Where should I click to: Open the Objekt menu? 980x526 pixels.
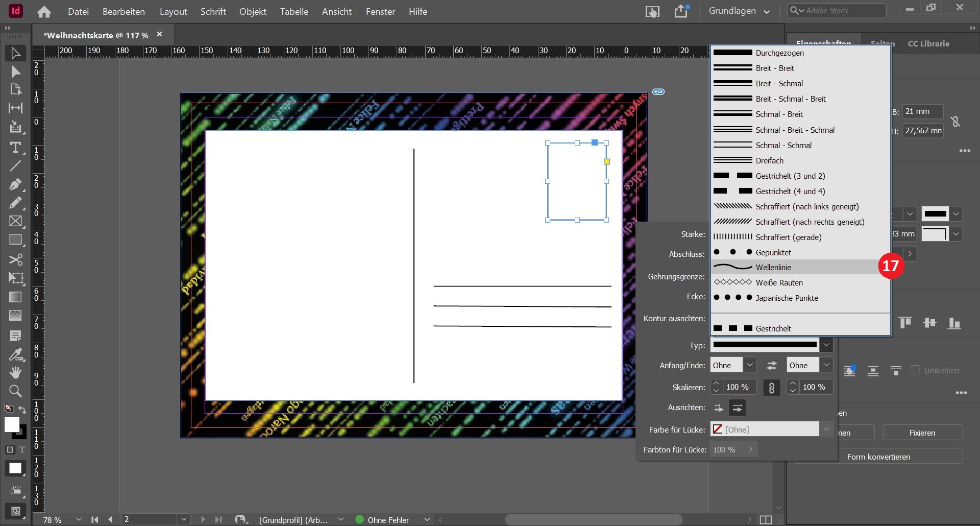click(x=253, y=11)
